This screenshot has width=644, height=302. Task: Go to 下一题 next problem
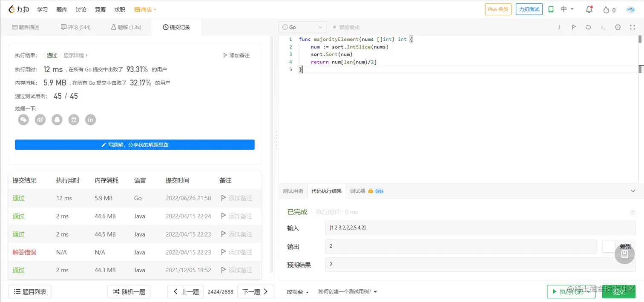pyautogui.click(x=256, y=292)
